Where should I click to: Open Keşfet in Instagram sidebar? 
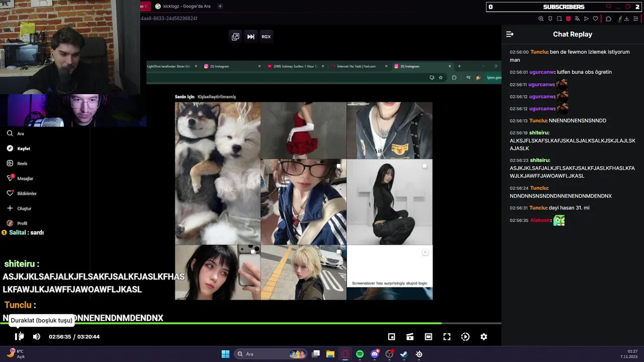pos(18,148)
